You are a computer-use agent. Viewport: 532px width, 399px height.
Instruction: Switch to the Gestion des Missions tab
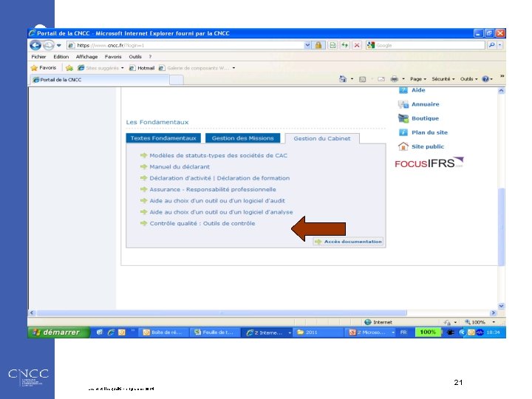[x=242, y=138]
